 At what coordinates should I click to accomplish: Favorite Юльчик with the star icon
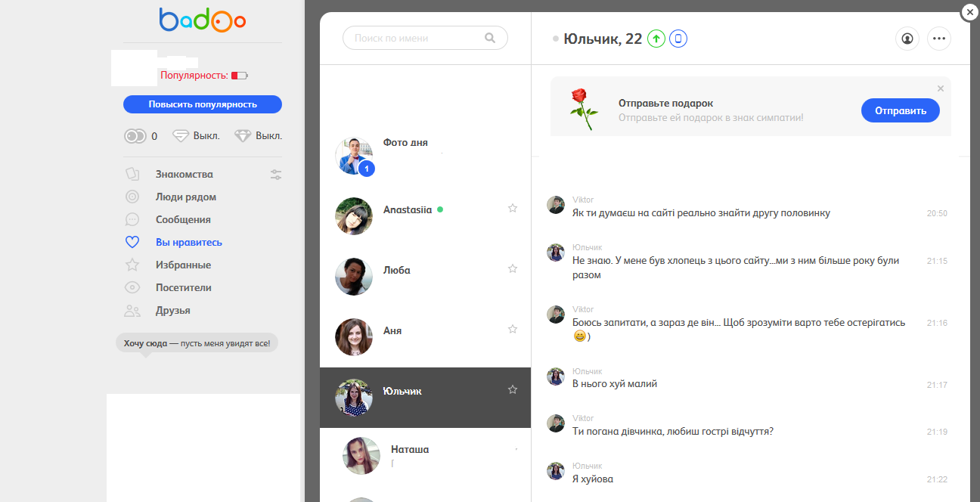pos(513,389)
